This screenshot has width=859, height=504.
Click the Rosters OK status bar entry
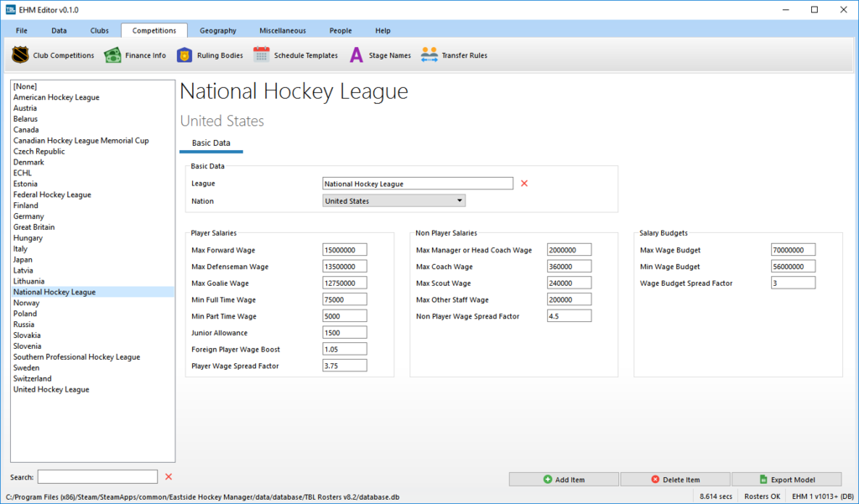(x=762, y=496)
